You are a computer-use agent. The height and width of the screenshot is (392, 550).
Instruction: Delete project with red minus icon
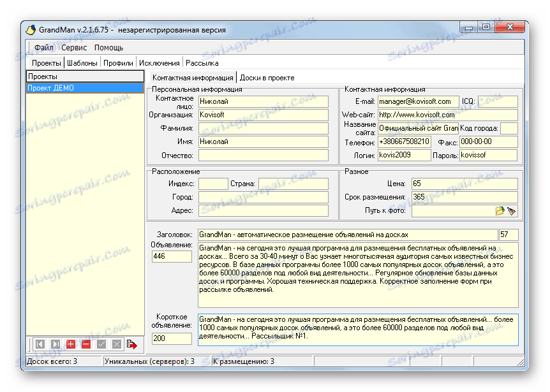click(x=86, y=344)
